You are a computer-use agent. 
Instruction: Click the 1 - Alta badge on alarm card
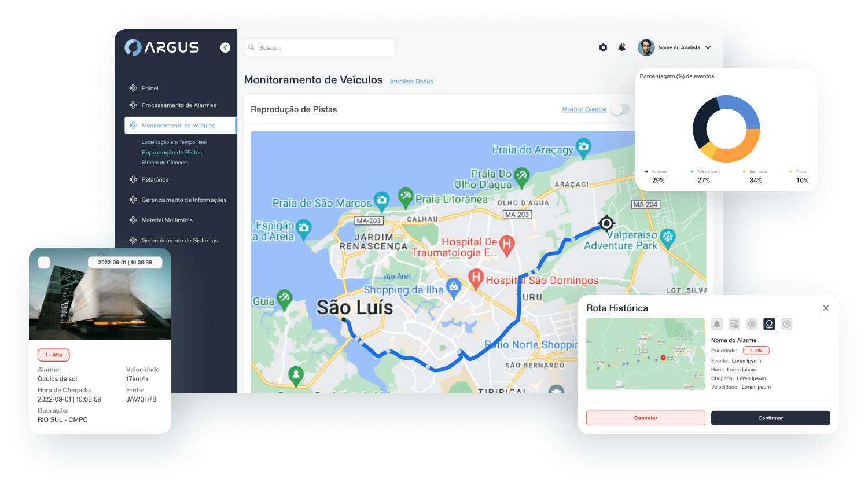53,355
